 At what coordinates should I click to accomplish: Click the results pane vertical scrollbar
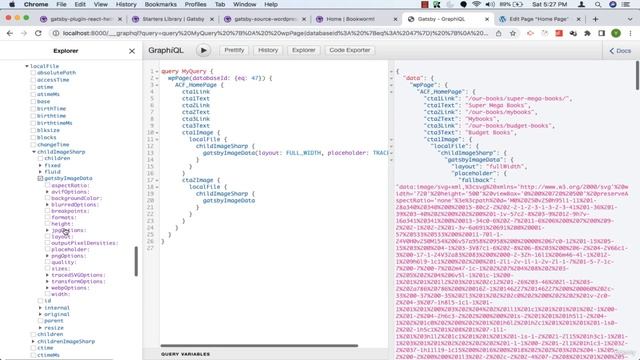(637, 76)
